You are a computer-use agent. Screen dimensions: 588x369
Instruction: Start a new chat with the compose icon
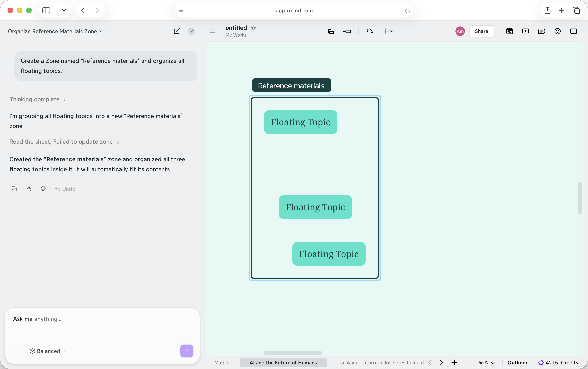tap(177, 31)
